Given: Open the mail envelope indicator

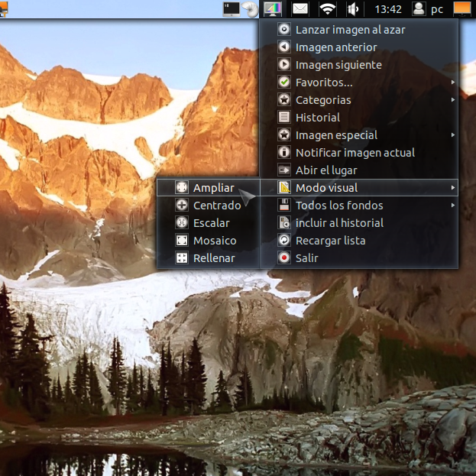Looking at the screenshot, I should click(300, 9).
